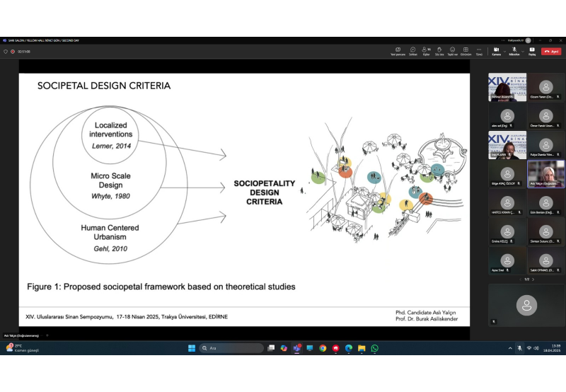566x392 pixels.
Task: Select HATİCE KIRAN participant tile
Action: [x=507, y=202]
